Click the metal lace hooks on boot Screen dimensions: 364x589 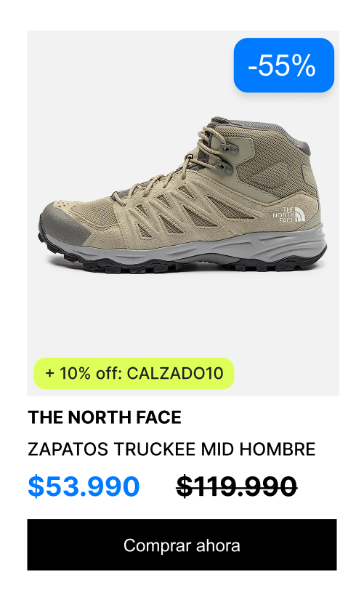coord(227,158)
